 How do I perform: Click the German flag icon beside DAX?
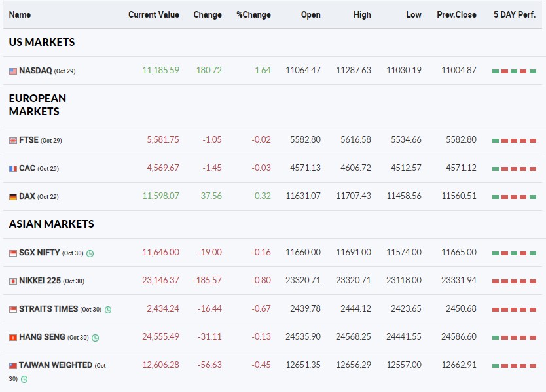coord(13,197)
